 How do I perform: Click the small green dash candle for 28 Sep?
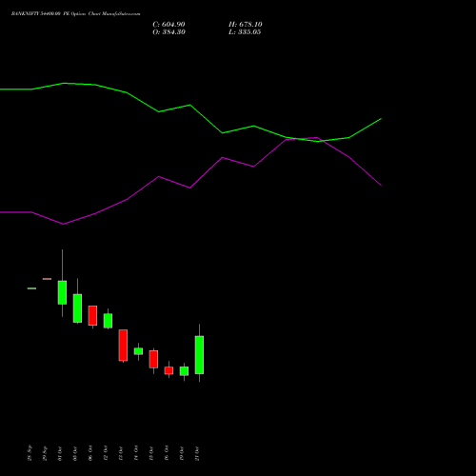point(31,288)
